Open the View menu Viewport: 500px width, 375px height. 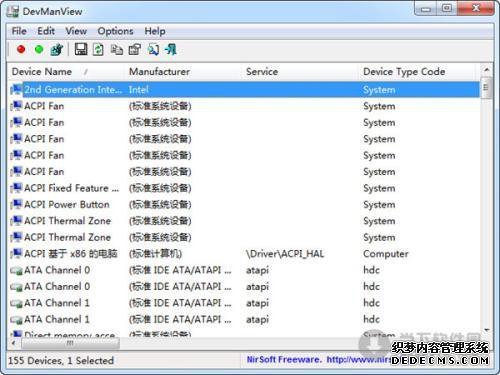point(76,31)
